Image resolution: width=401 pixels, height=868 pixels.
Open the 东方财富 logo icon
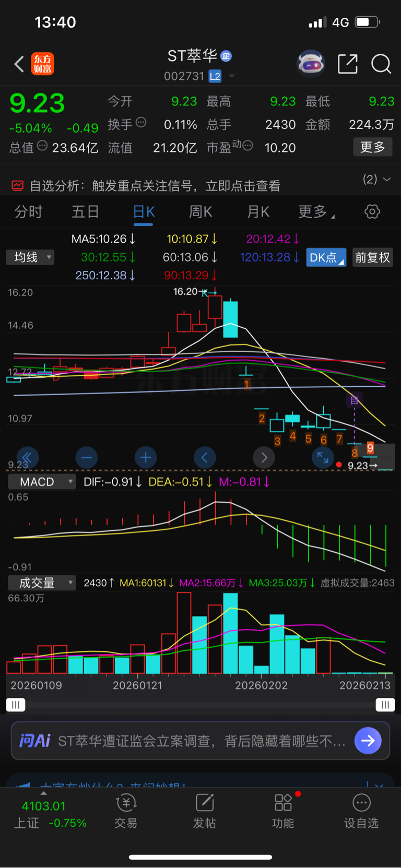coord(42,64)
